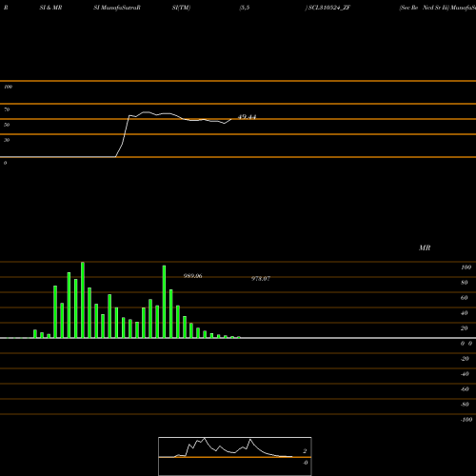Click the tallest green MR histogram bar
The width and height of the screenshot is (476, 476).
pos(83,300)
